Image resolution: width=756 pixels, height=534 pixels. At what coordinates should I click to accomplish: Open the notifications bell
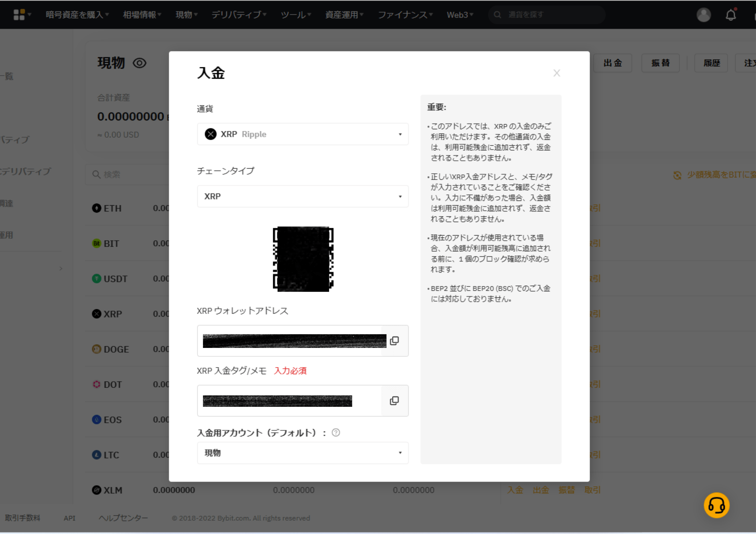[x=730, y=15]
